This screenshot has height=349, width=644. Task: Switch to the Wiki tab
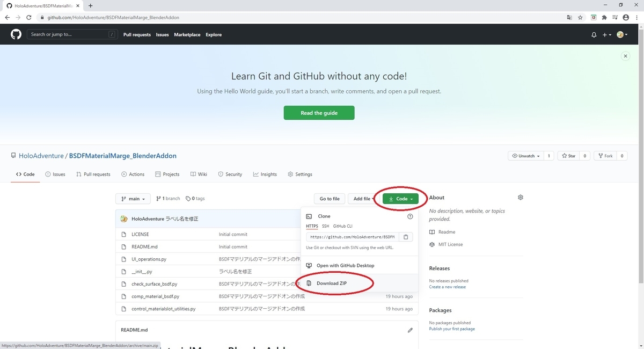(199, 174)
